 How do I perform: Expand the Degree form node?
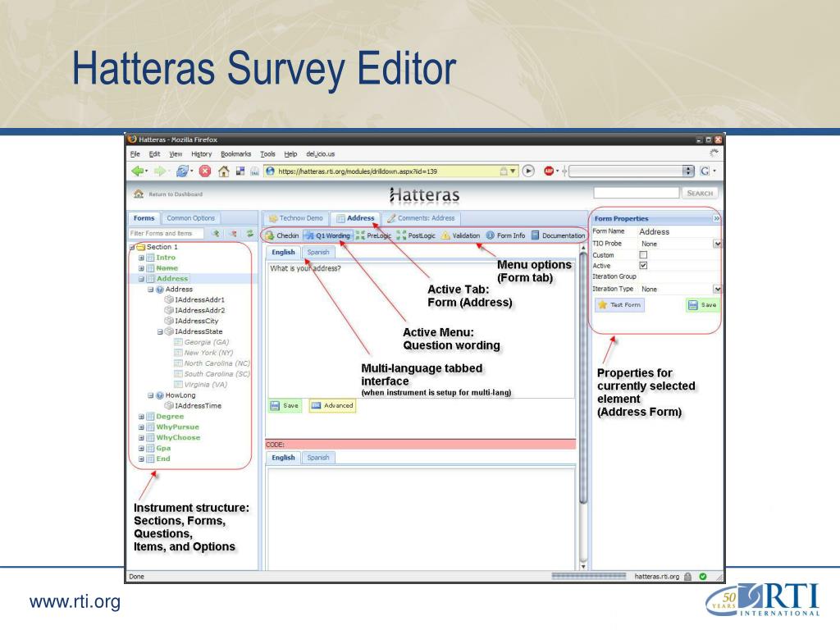[141, 416]
